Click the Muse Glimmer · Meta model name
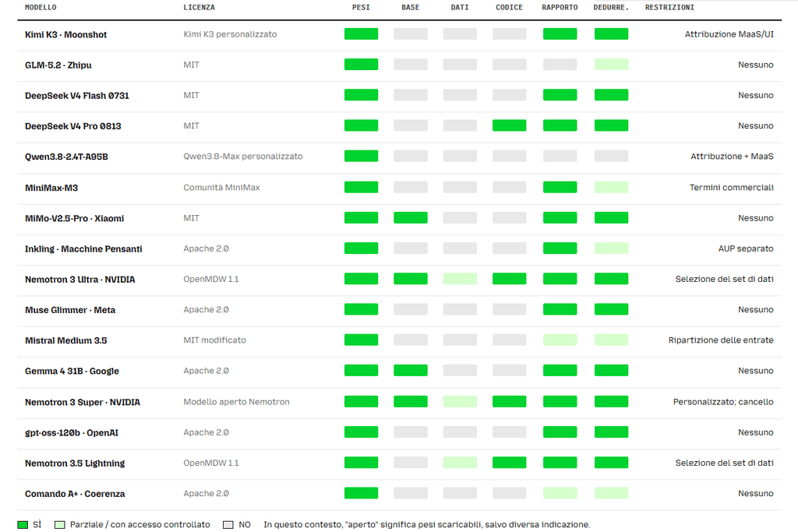Image resolution: width=798 pixels, height=532 pixels. click(70, 310)
